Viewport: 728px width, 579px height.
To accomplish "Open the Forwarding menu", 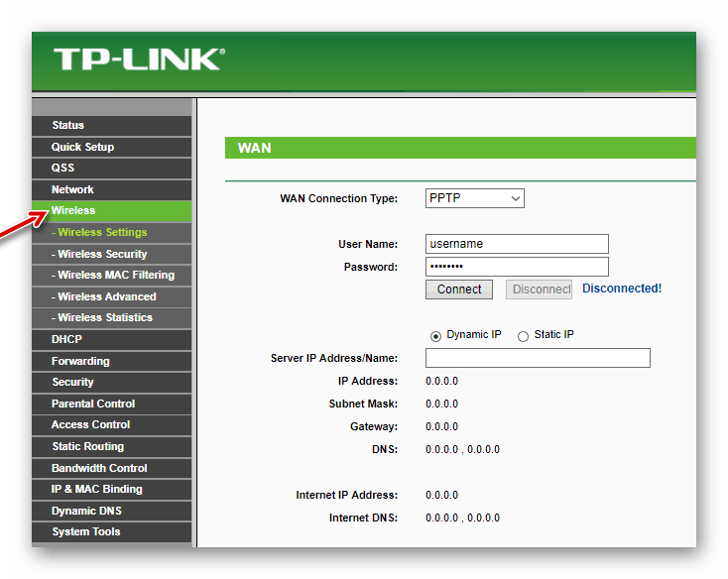I will (x=111, y=362).
